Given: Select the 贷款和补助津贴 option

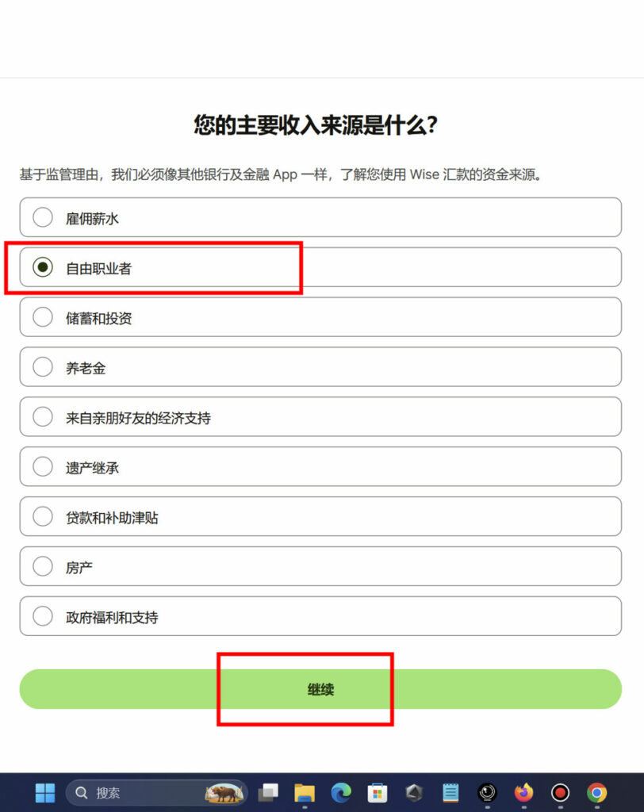Looking at the screenshot, I should click(x=43, y=517).
